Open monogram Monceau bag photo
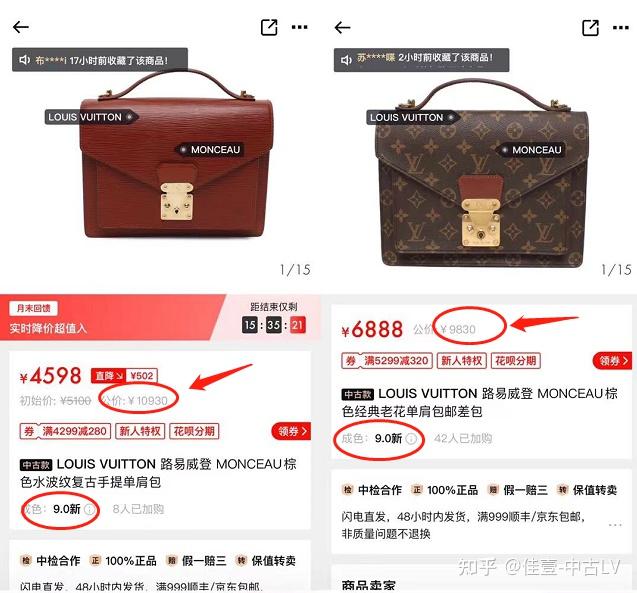The height and width of the screenshot is (593, 637). (x=481, y=173)
